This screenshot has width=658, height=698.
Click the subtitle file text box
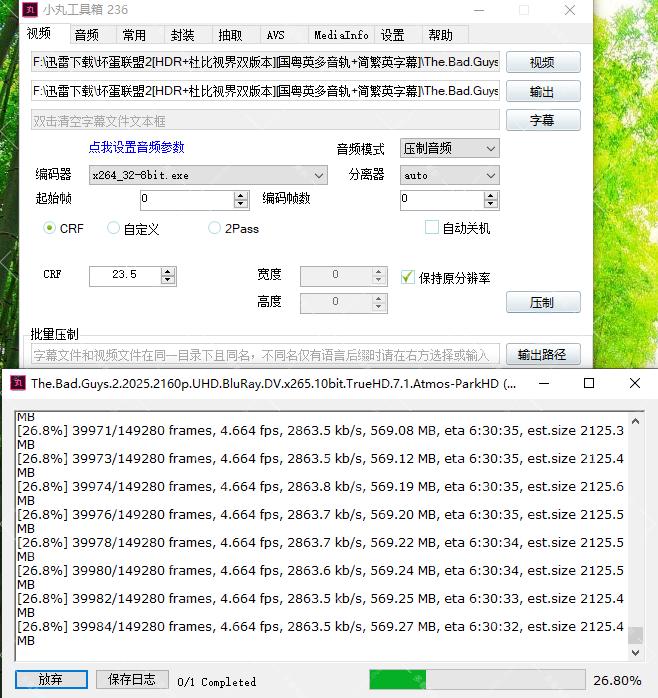265,120
